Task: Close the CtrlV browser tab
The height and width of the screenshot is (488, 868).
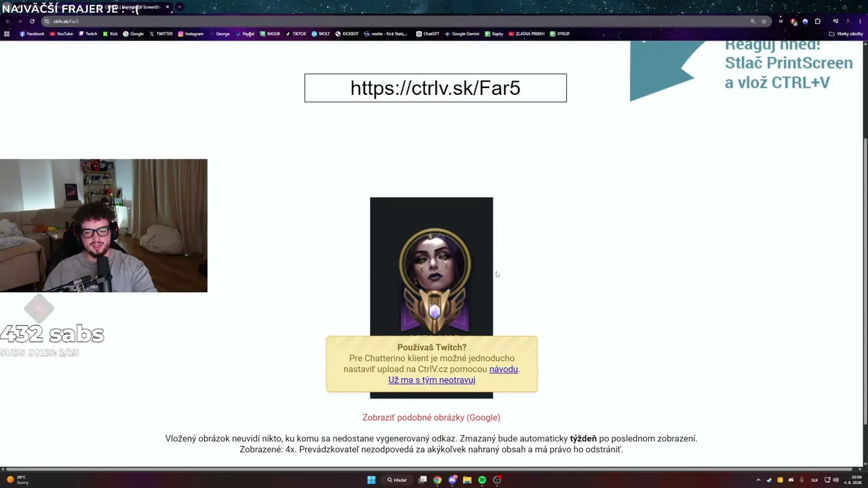Action: coord(167,7)
